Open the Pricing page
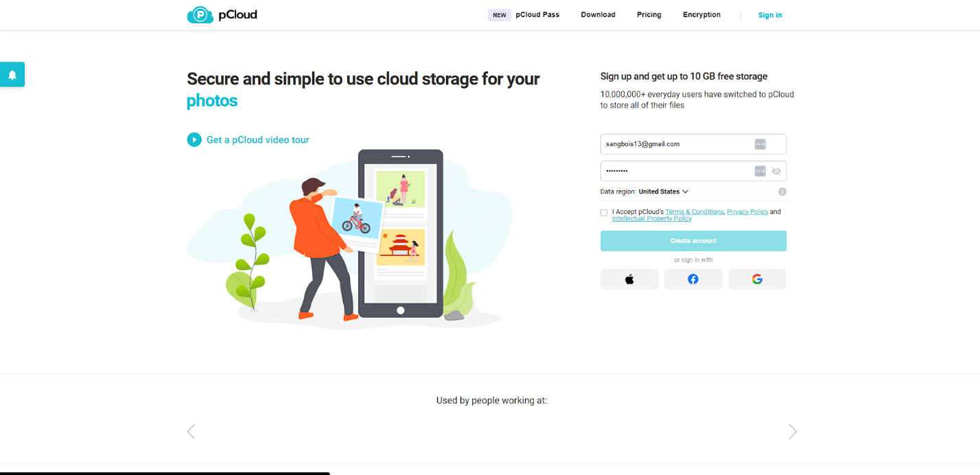 [x=649, y=14]
